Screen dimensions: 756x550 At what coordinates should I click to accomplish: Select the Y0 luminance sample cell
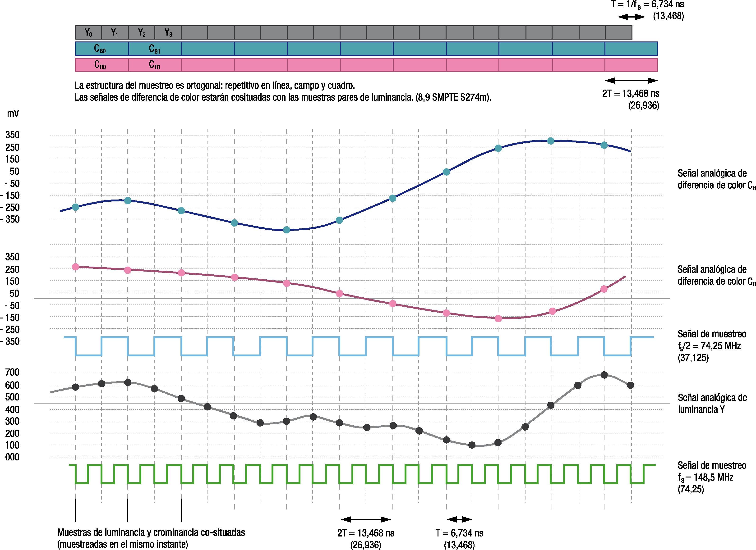(x=88, y=33)
